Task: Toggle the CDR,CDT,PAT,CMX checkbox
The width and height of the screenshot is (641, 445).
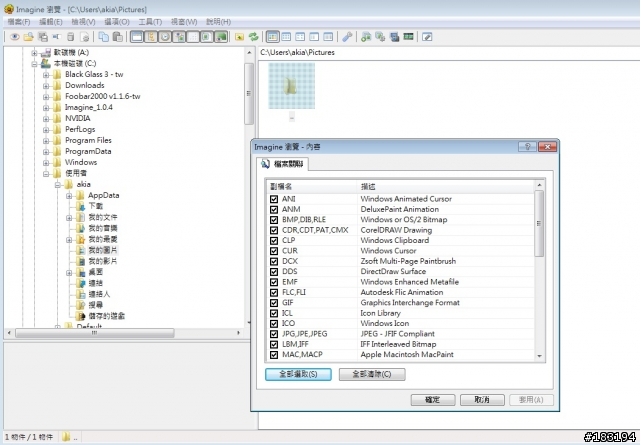Action: (x=274, y=230)
